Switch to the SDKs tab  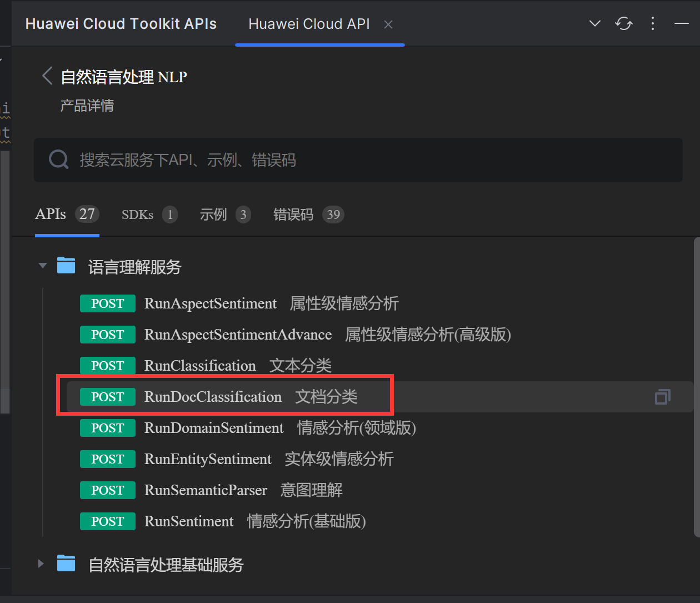pos(149,215)
